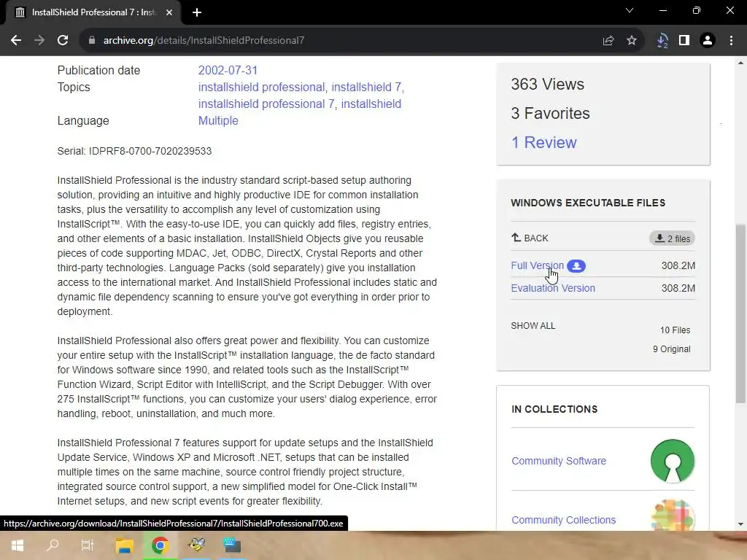Viewport: 747px width, 560px height.
Task: Download the Evaluation Version executable
Action: [553, 288]
